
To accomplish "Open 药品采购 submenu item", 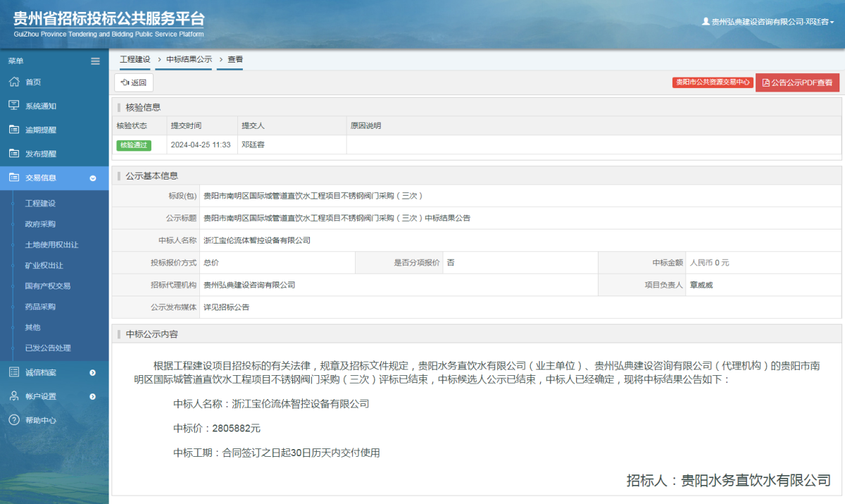I will click(x=40, y=306).
